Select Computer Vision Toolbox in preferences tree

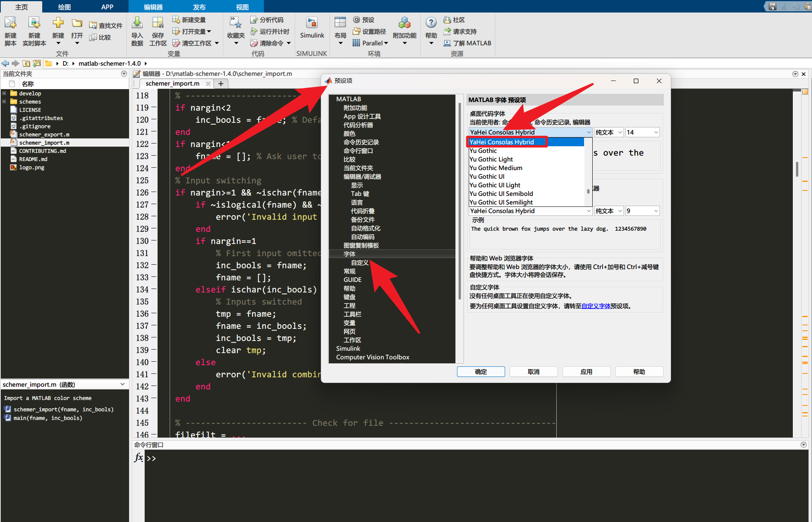click(373, 357)
